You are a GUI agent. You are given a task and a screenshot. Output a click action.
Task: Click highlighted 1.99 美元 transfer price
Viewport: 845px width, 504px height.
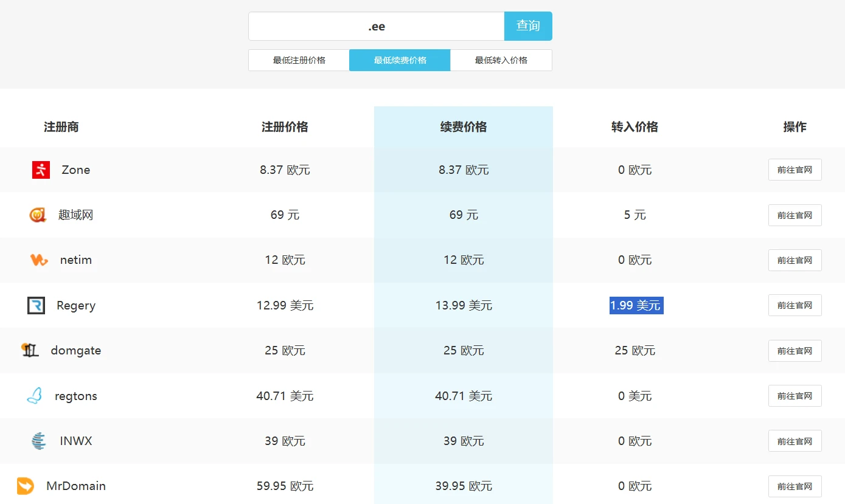click(636, 305)
